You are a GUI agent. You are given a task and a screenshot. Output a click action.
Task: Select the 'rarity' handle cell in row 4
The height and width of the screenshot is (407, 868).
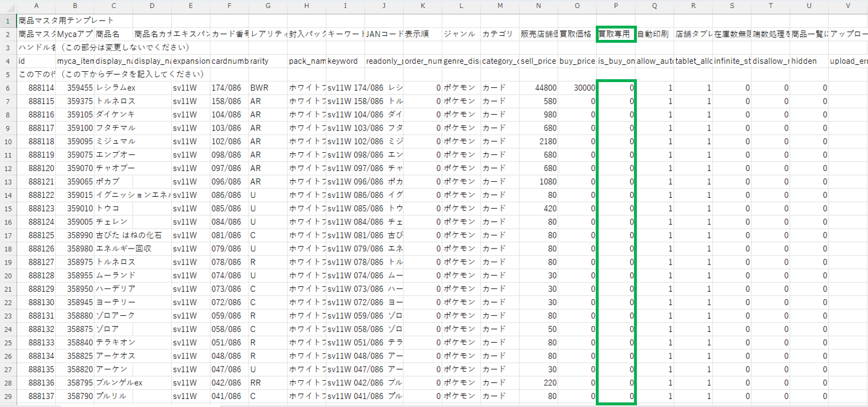tap(268, 61)
